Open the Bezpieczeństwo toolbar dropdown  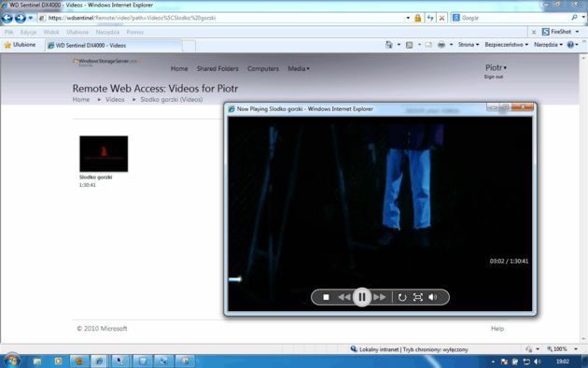point(506,45)
